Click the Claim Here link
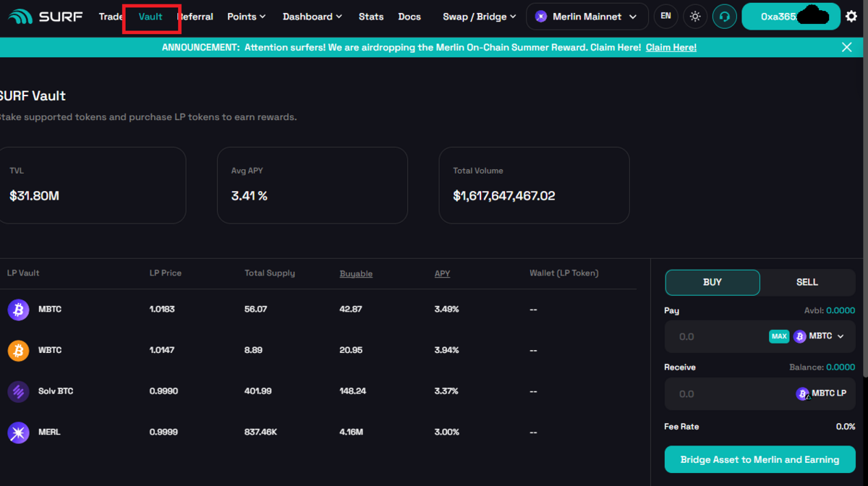Screen dimensions: 868x486 pos(671,47)
